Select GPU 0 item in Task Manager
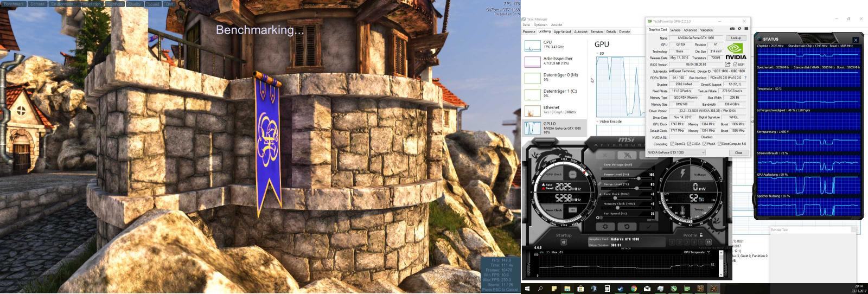The height and width of the screenshot is (294, 868). click(554, 127)
